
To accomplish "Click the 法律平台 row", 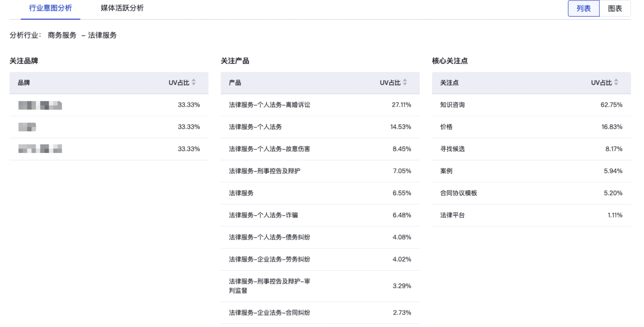I will pos(452,215).
